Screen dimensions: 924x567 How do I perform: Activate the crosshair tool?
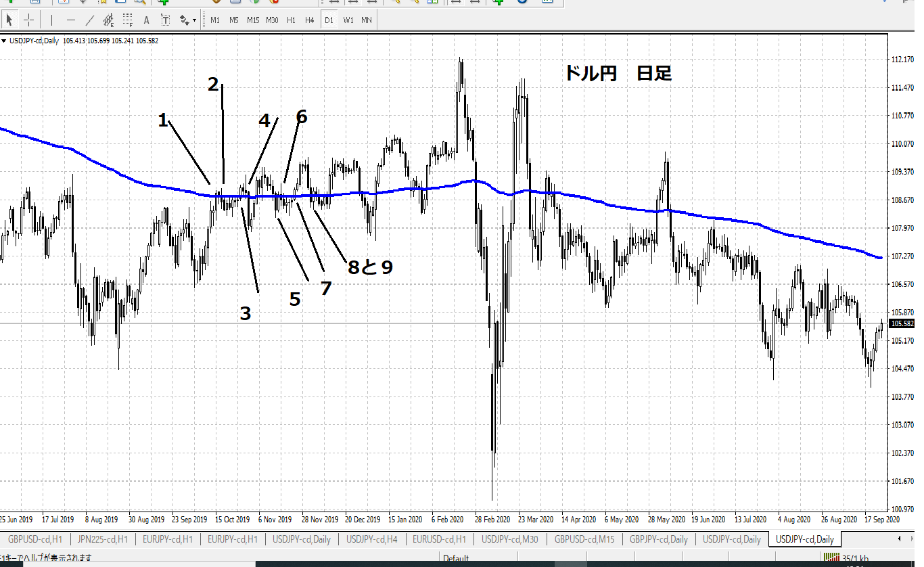pos(28,20)
